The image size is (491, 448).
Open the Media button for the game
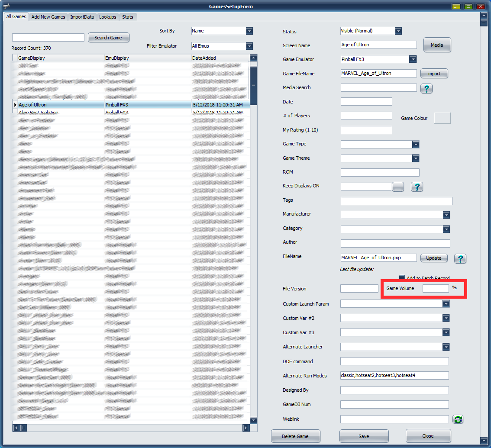pyautogui.click(x=436, y=45)
